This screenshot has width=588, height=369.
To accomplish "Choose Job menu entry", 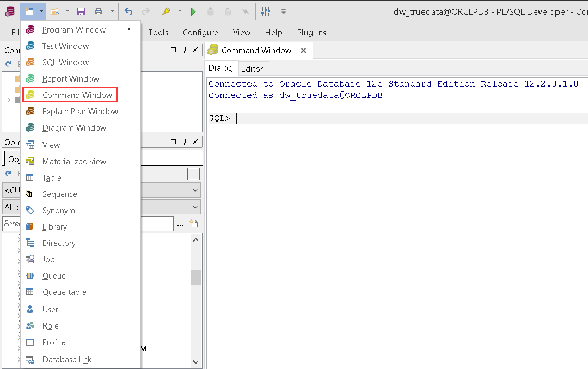I will coord(81,260).
